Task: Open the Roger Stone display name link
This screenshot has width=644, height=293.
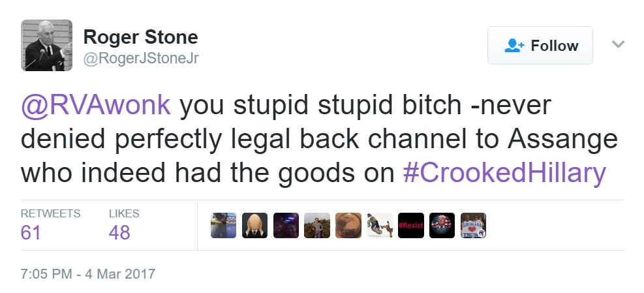Action: pyautogui.click(x=140, y=37)
